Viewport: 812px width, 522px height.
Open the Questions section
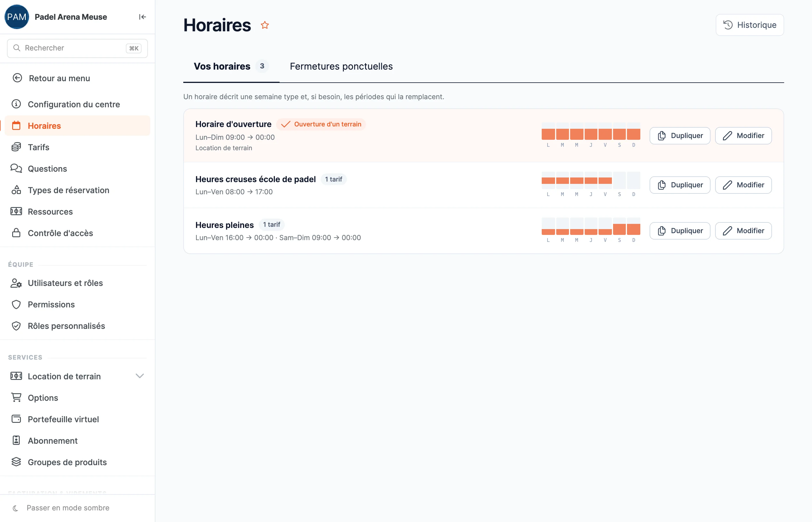click(77, 168)
